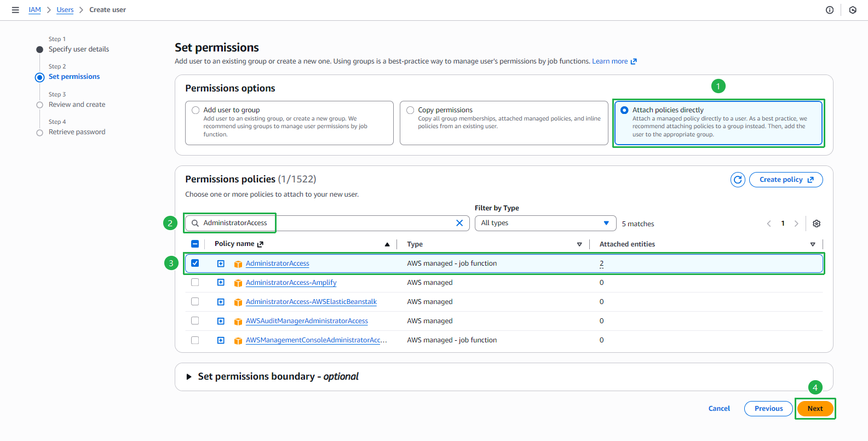Screen dimensions: 868x441
Task: Click the external link icon beside Policy name
Action: pos(260,244)
